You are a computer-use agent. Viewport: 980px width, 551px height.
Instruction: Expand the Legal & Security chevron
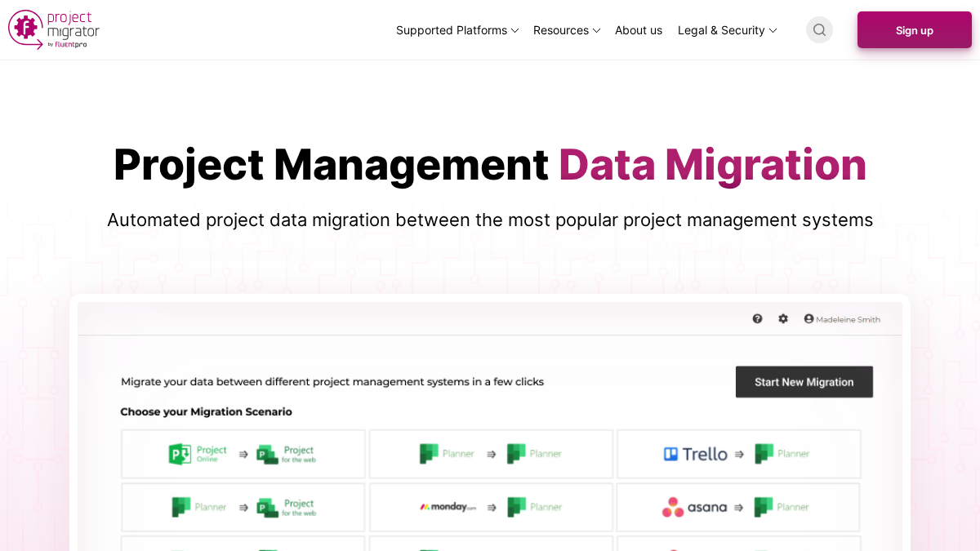tap(773, 31)
